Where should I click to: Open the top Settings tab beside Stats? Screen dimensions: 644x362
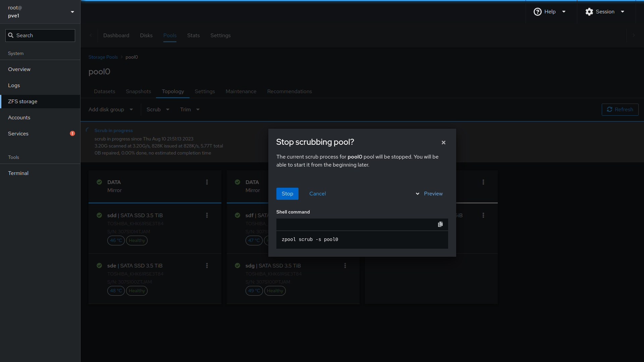click(220, 36)
